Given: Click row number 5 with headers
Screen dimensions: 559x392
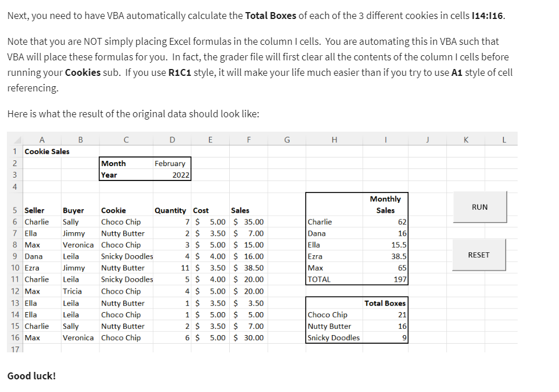Looking at the screenshot, I should point(14,210).
